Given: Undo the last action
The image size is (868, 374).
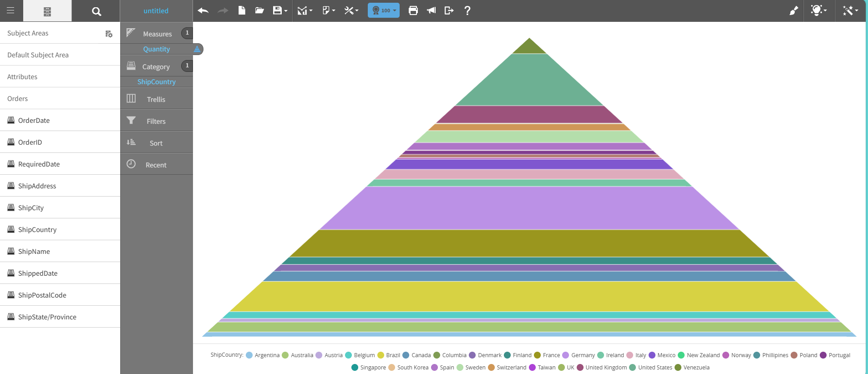Looking at the screenshot, I should click(203, 10).
